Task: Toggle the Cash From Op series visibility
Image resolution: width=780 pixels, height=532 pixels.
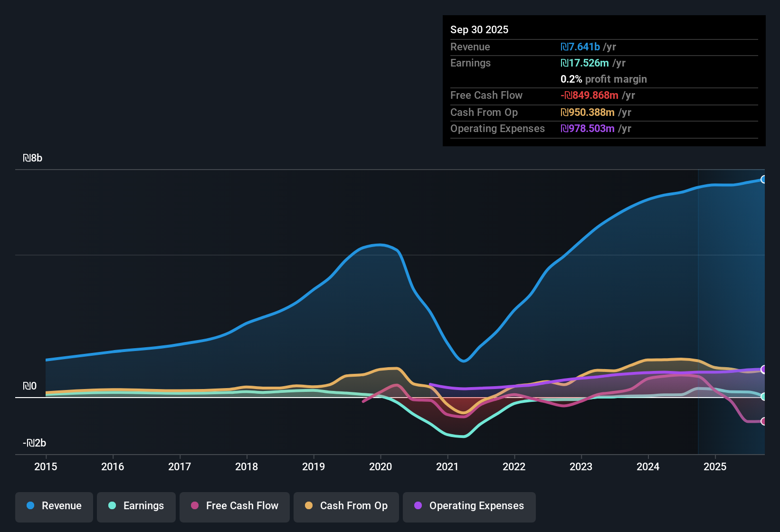Action: click(346, 506)
